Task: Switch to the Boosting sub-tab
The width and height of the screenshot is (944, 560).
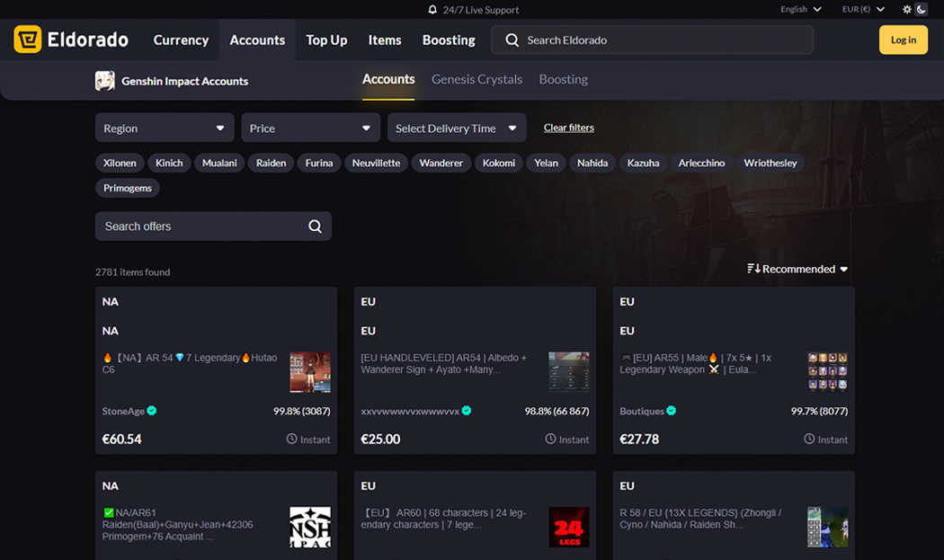Action: (564, 79)
